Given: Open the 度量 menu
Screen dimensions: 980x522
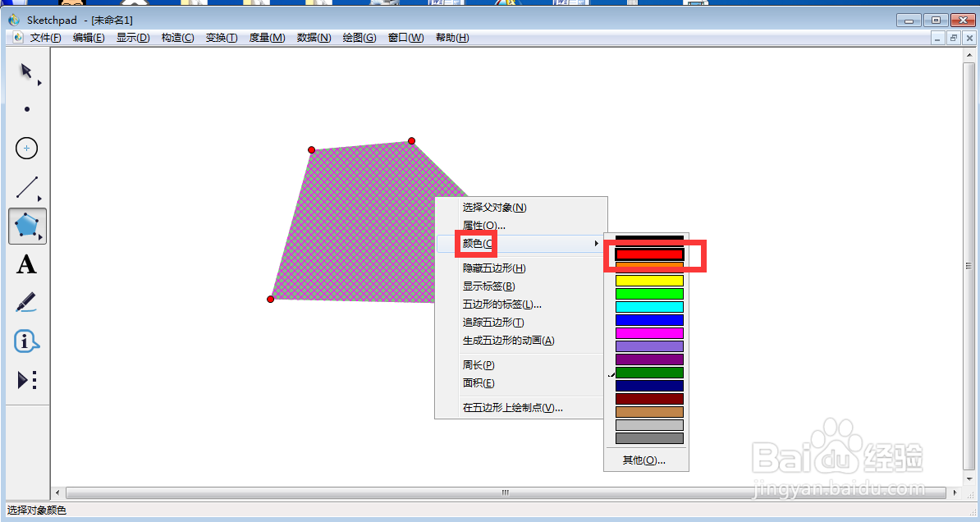Looking at the screenshot, I should 266,37.
